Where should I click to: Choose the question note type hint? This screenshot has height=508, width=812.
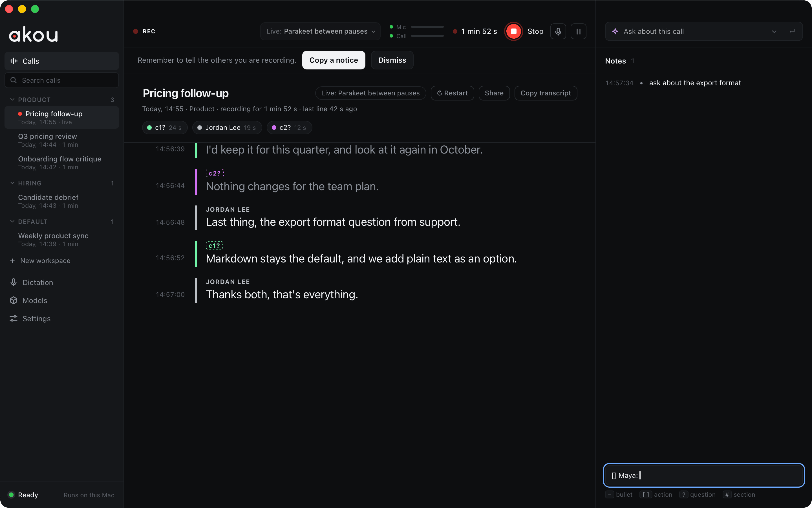click(697, 494)
